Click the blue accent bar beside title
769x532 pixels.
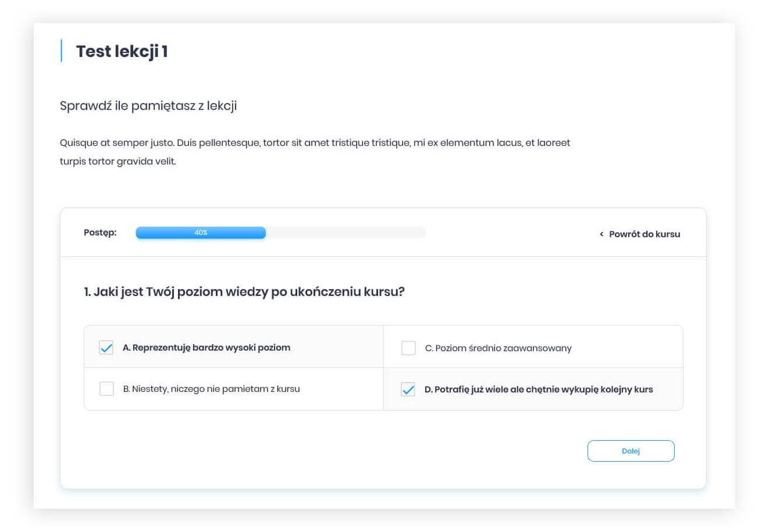point(61,51)
